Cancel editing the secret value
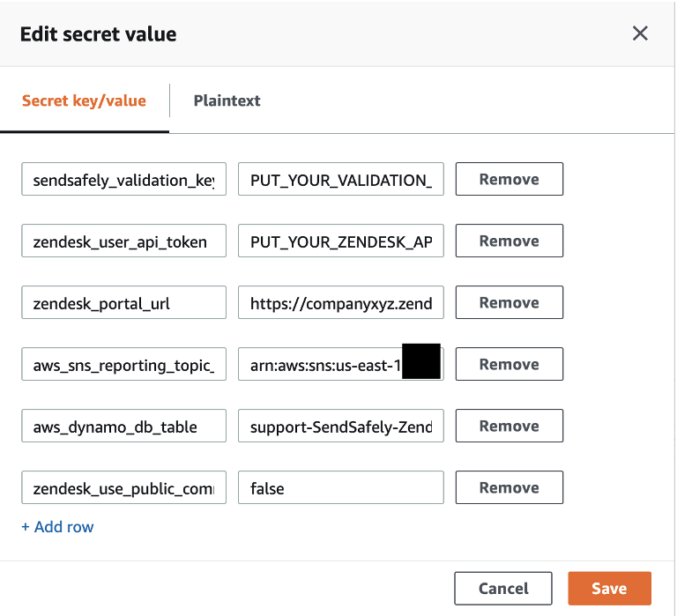Image resolution: width=677 pixels, height=616 pixels. (x=503, y=589)
